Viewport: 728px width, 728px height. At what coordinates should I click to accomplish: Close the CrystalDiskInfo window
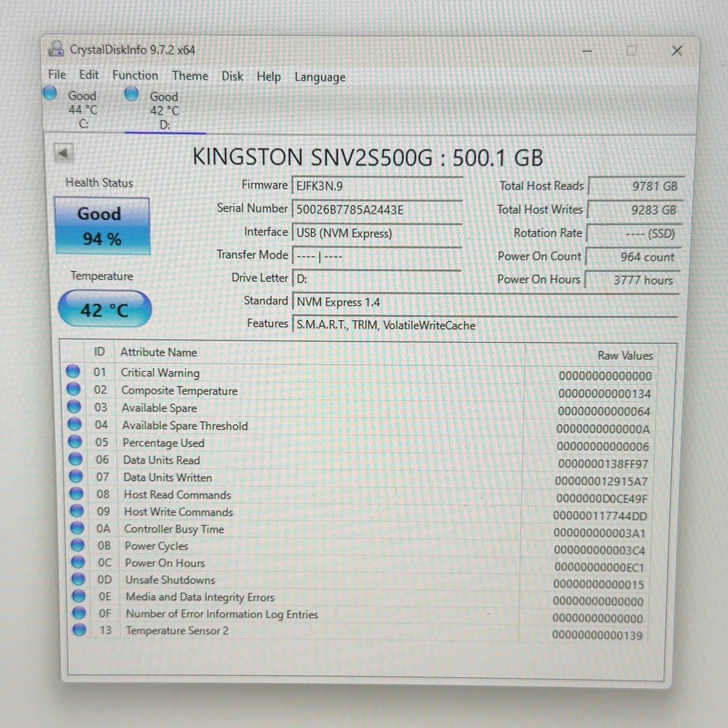point(677,51)
